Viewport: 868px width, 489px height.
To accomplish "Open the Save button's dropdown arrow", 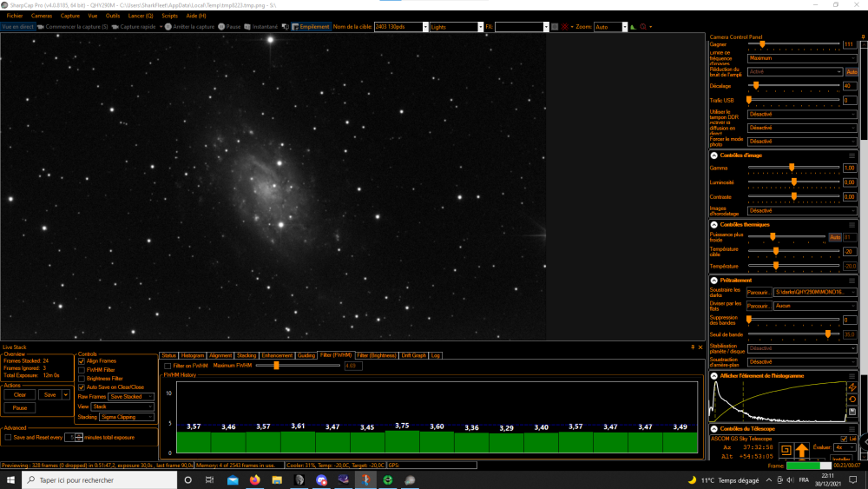I will 66,395.
